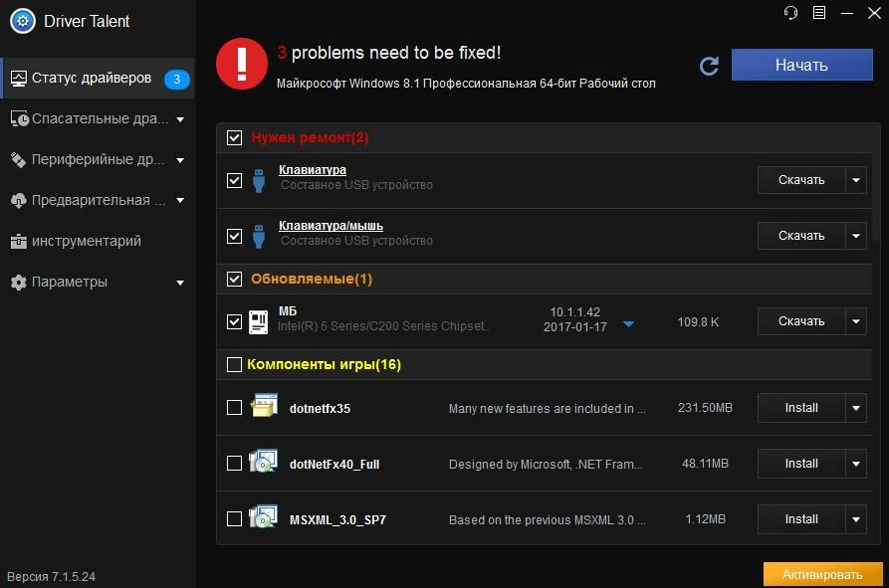Click Install for dotnetfx35
This screenshot has height=588, width=889.
click(801, 408)
